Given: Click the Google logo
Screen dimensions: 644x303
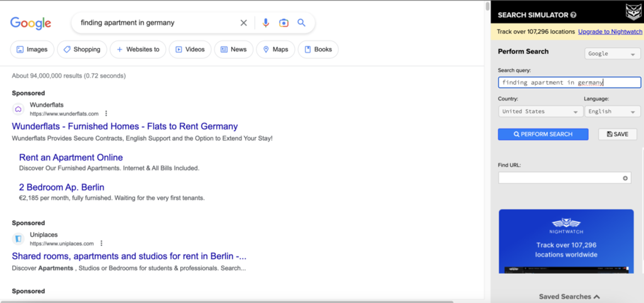Looking at the screenshot, I should click(30, 23).
